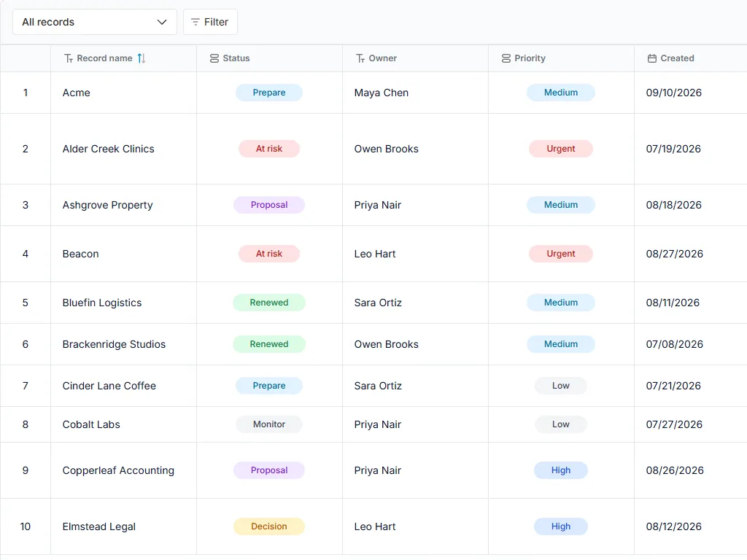747x560 pixels.
Task: Click the created date 08/27/2026
Action: (x=675, y=254)
